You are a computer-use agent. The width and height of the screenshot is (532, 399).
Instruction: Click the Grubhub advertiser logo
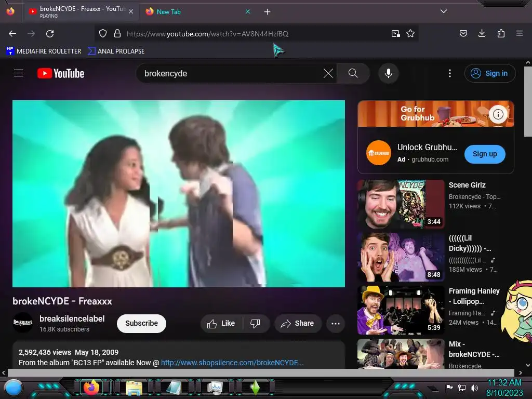379,153
